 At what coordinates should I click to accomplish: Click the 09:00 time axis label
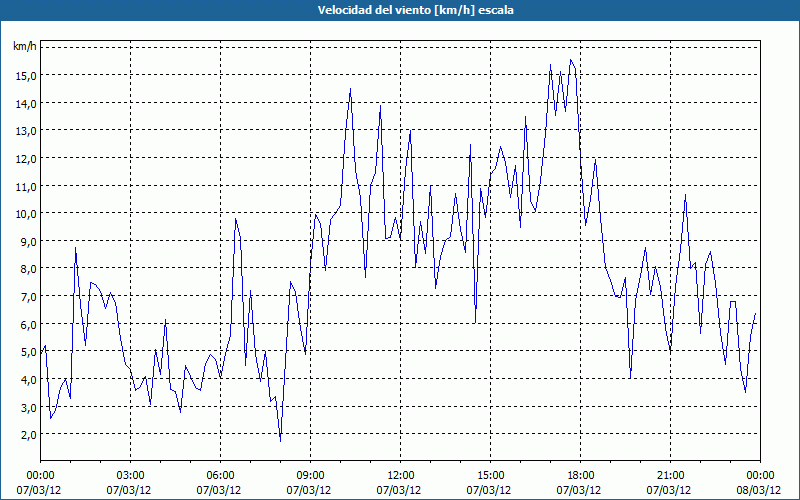coord(310,476)
